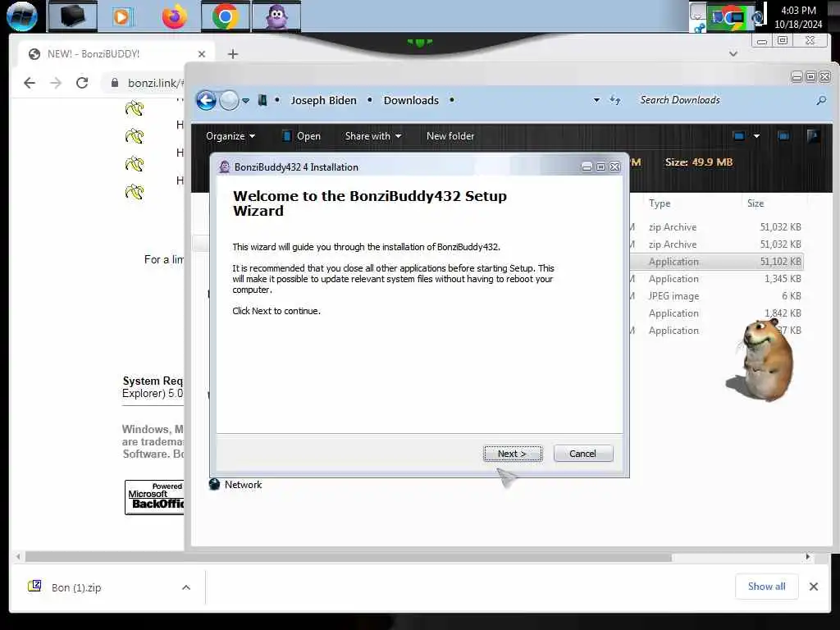Click the system clock 4:03 PM
840x630 pixels.
(x=798, y=10)
